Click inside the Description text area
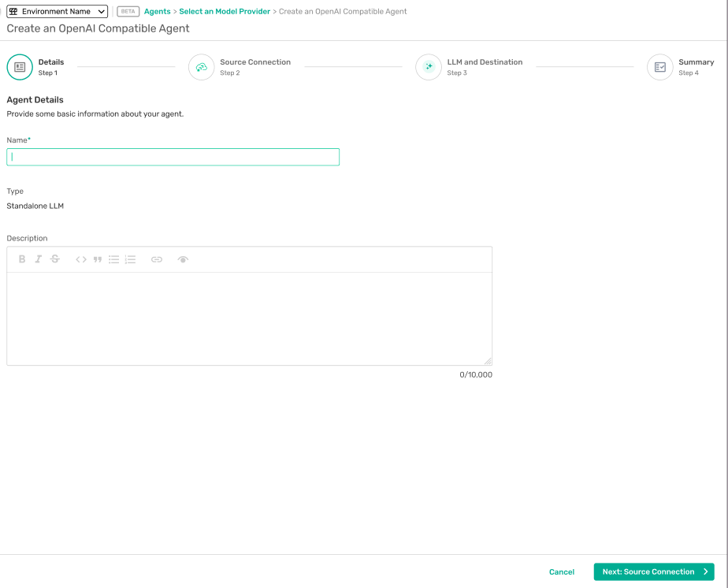The image size is (728, 588). (x=249, y=318)
